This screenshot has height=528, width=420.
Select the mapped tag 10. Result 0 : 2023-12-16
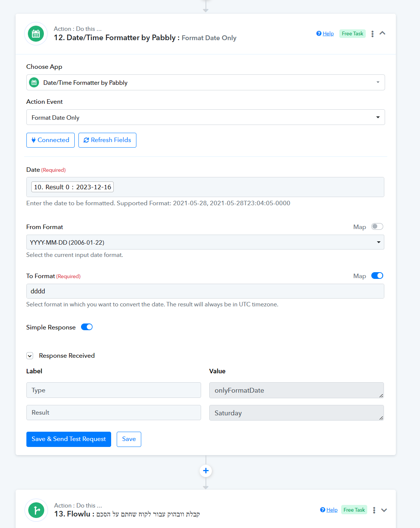click(x=72, y=187)
